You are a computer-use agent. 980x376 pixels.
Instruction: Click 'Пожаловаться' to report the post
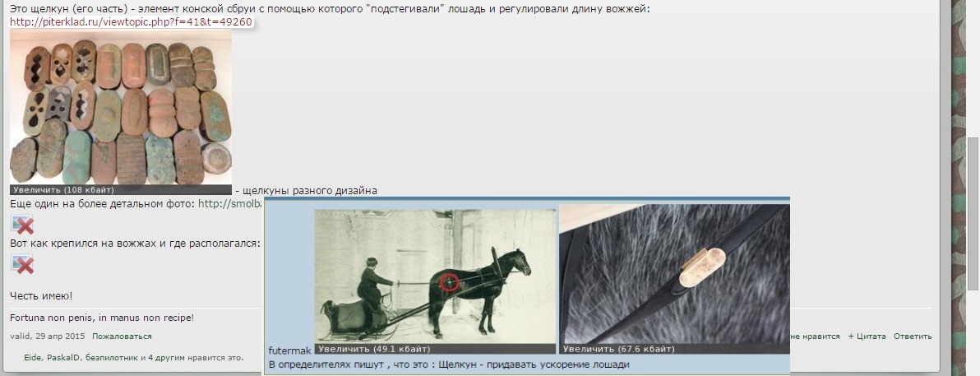(122, 336)
